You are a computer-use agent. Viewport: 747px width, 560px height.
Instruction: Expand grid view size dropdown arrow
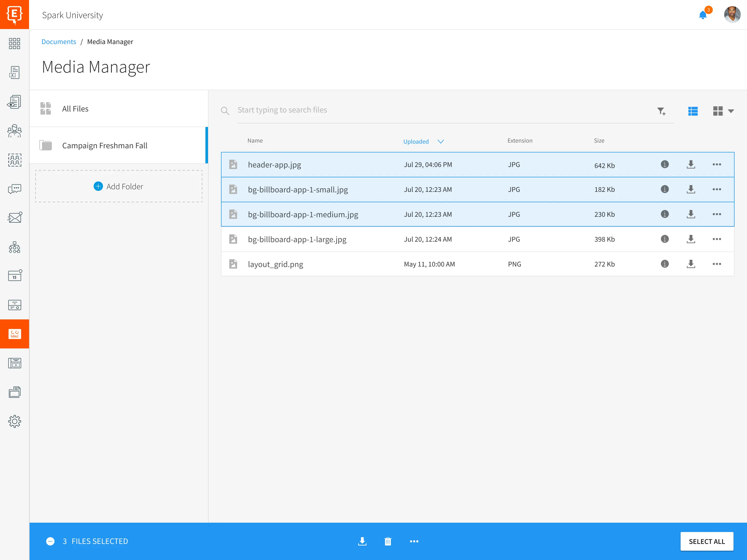click(731, 111)
